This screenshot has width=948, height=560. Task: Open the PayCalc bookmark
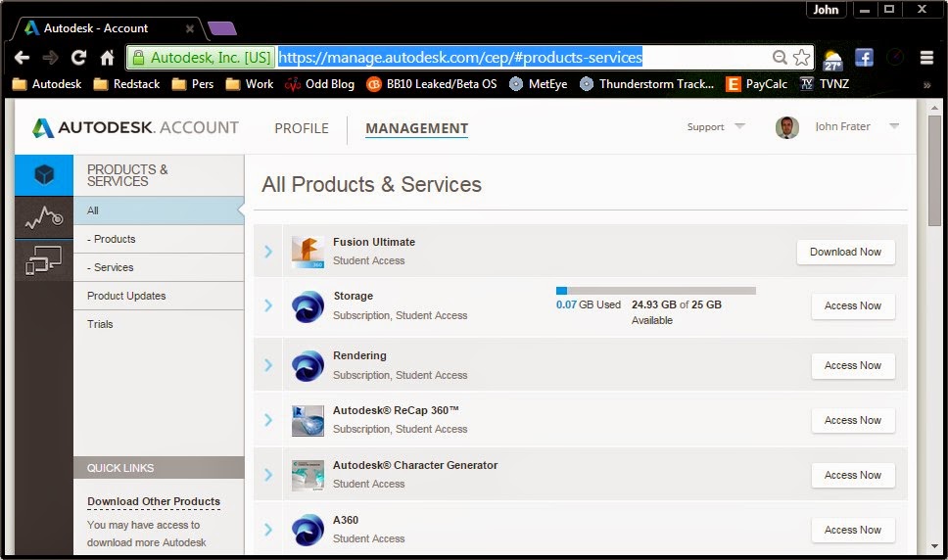(756, 84)
